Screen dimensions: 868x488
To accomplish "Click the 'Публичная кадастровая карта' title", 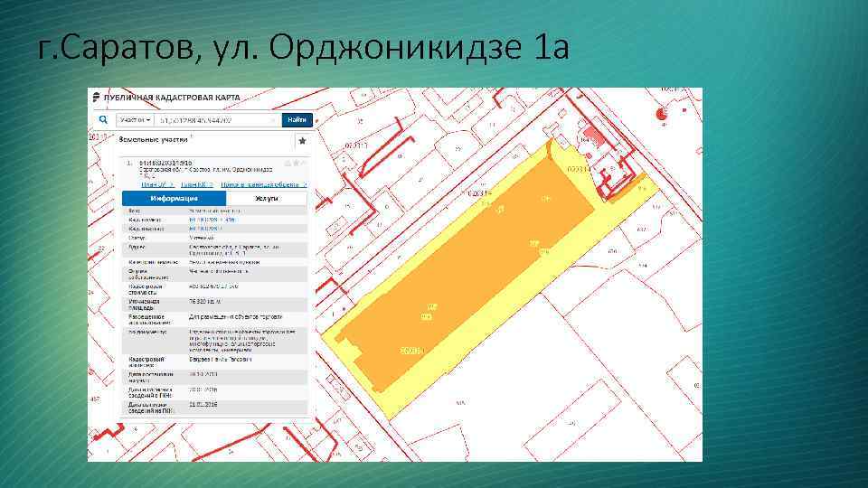I will [172, 98].
